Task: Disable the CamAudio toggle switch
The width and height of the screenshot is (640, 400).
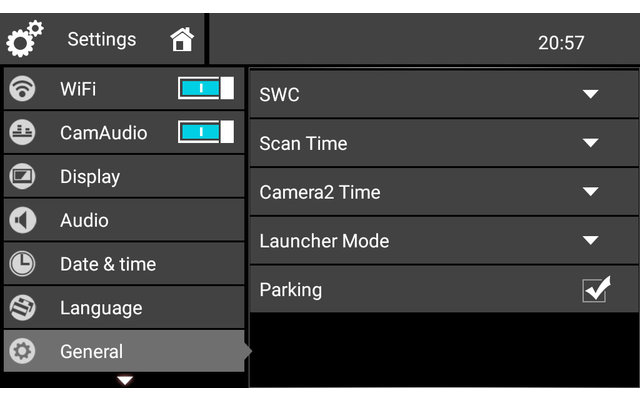Action: [x=206, y=132]
